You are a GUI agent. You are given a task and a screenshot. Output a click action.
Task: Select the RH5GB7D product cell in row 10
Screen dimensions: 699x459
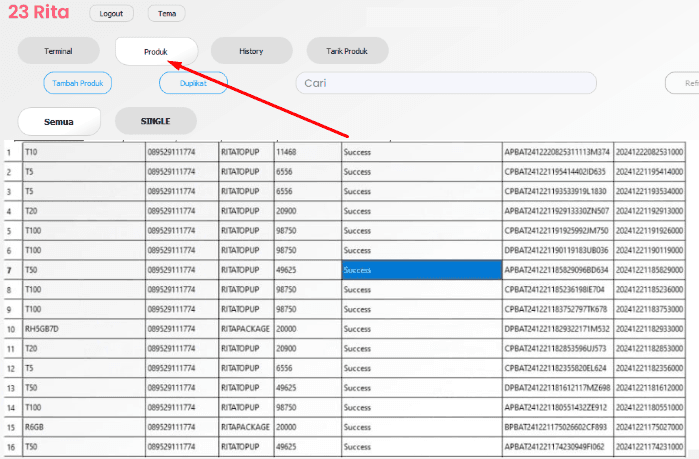click(x=84, y=329)
